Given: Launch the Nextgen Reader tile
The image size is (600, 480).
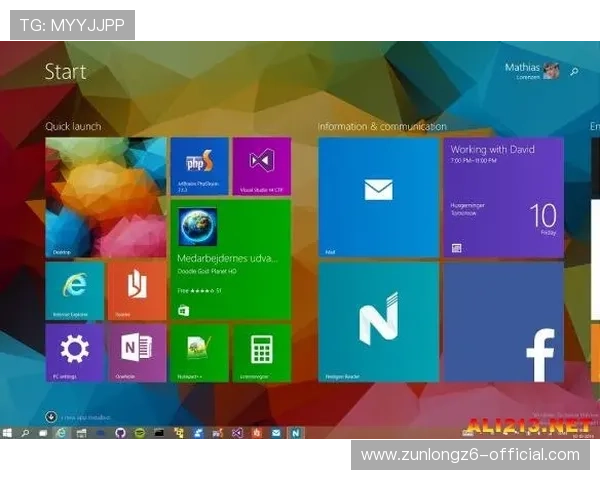Looking at the screenshot, I should coord(378,321).
